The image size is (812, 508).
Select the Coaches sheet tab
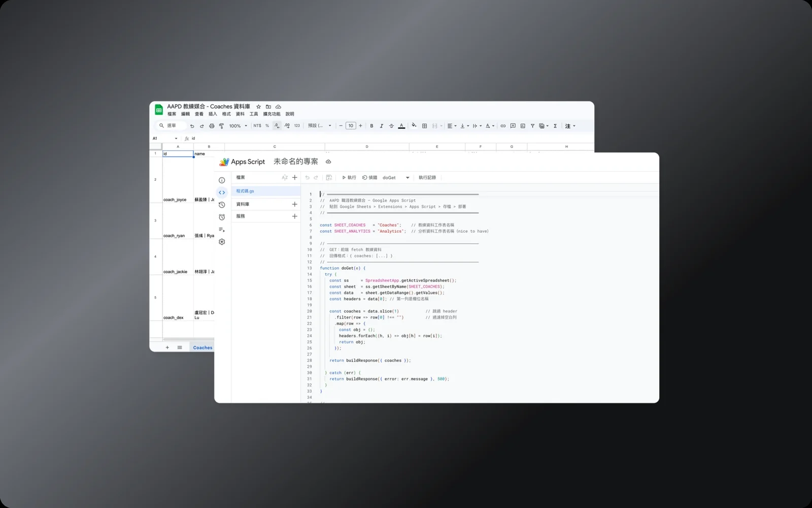(202, 348)
